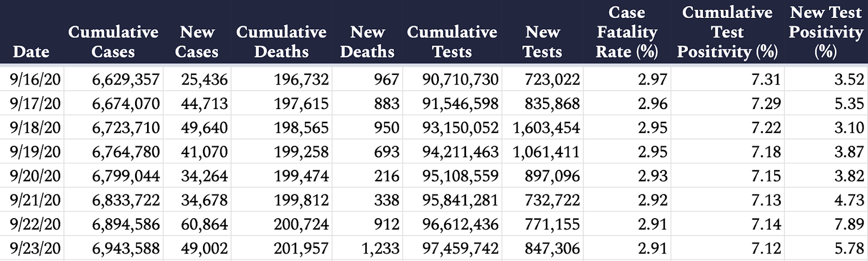Select the Cumulative Deaths header cell
The width and height of the screenshot is (868, 261).
(281, 42)
